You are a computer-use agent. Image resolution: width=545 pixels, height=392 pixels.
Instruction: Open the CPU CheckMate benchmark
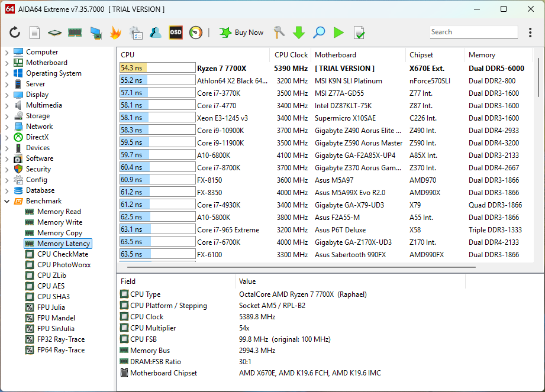(63, 254)
